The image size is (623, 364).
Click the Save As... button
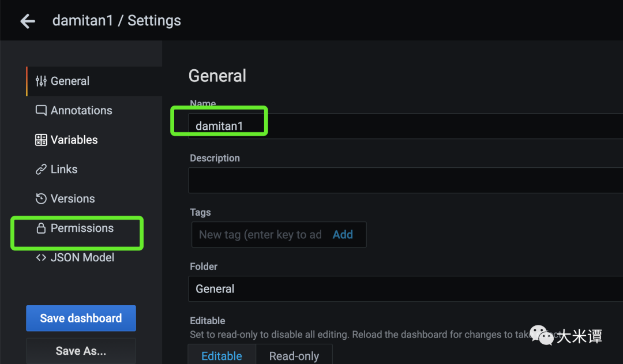pyautogui.click(x=81, y=350)
